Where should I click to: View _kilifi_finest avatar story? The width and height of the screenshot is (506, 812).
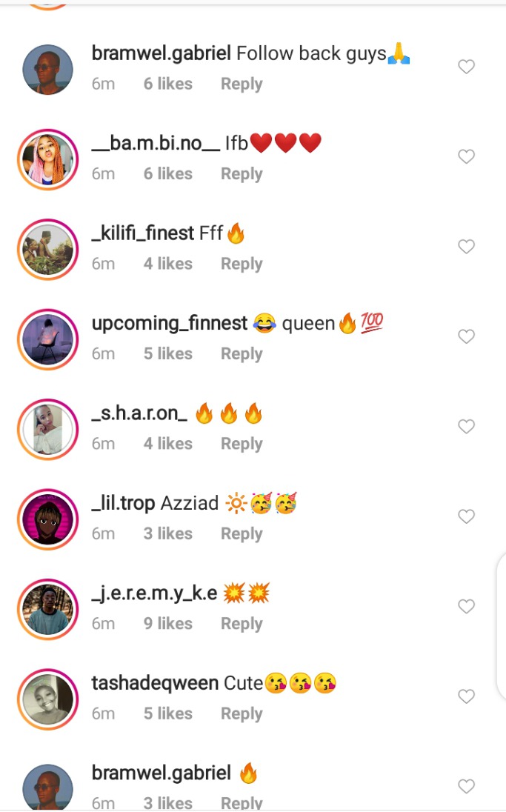(47, 250)
